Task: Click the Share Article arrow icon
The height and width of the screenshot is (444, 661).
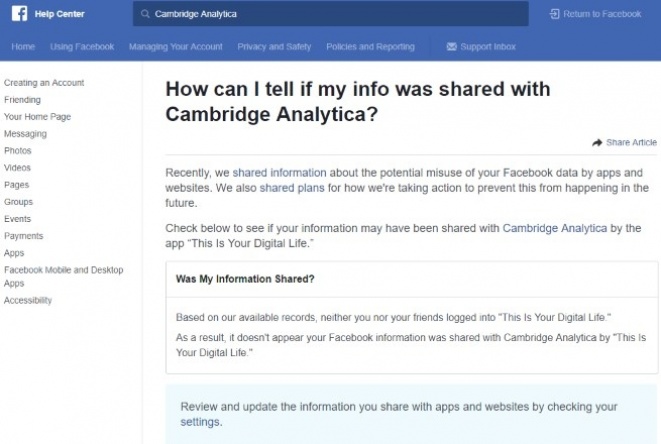Action: pyautogui.click(x=597, y=143)
